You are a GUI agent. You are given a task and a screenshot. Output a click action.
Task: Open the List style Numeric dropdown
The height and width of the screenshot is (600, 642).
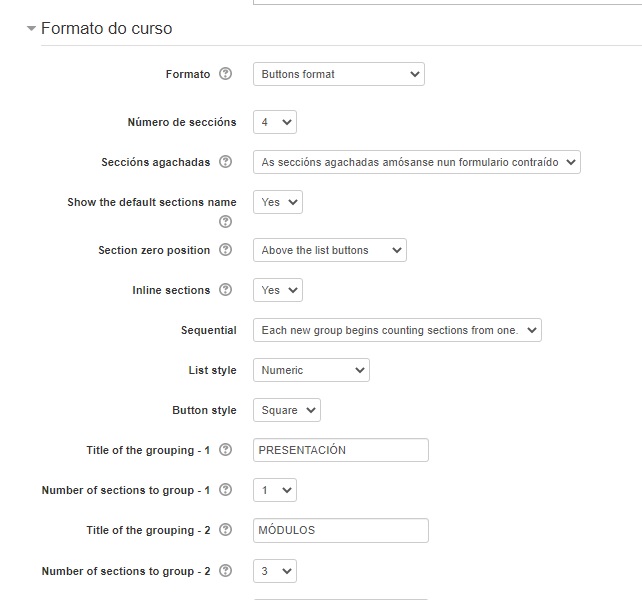311,370
